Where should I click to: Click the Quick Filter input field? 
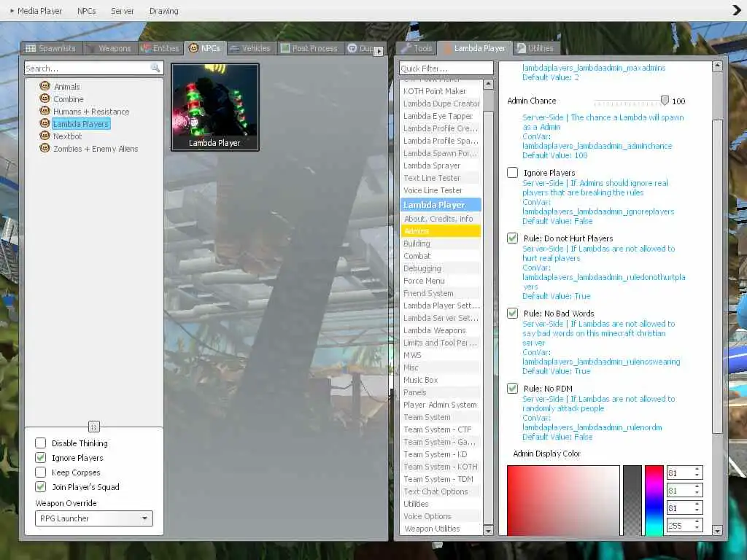click(x=446, y=68)
